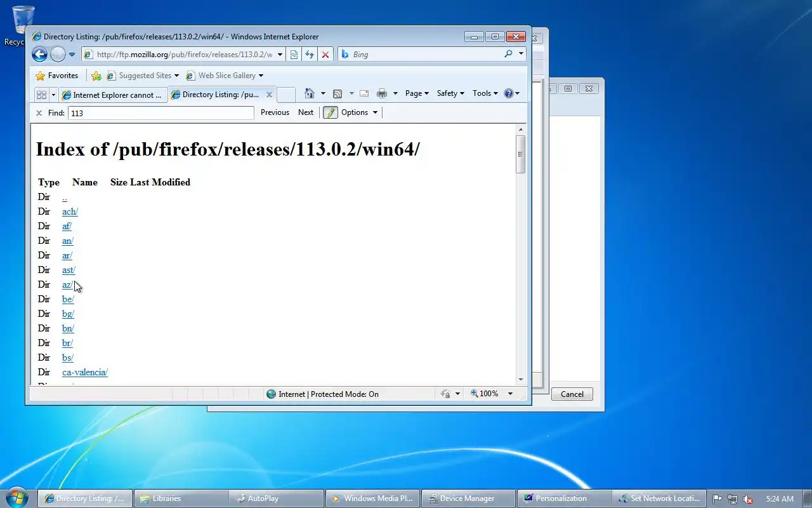Image resolution: width=812 pixels, height=508 pixels.
Task: Go back with the Back arrow button
Action: pos(39,55)
